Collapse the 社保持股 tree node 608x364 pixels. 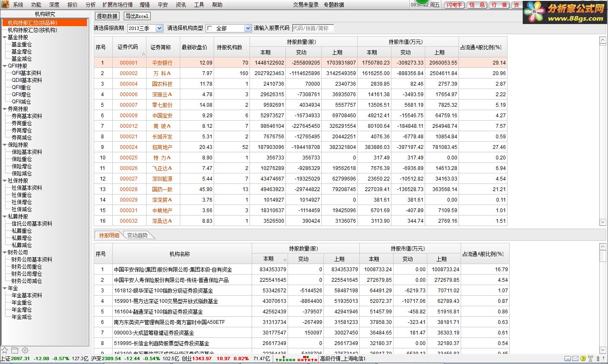[x=5, y=181]
